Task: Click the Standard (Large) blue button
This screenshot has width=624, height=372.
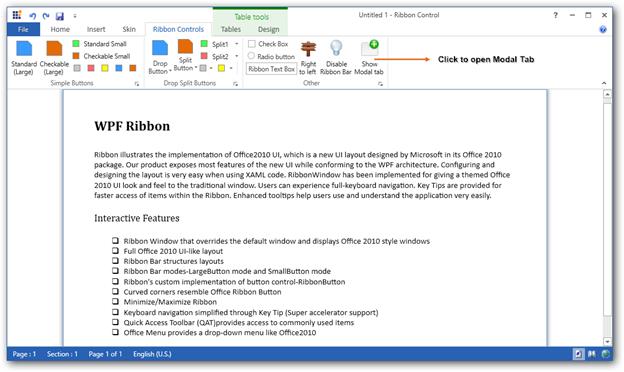Action: [24, 58]
